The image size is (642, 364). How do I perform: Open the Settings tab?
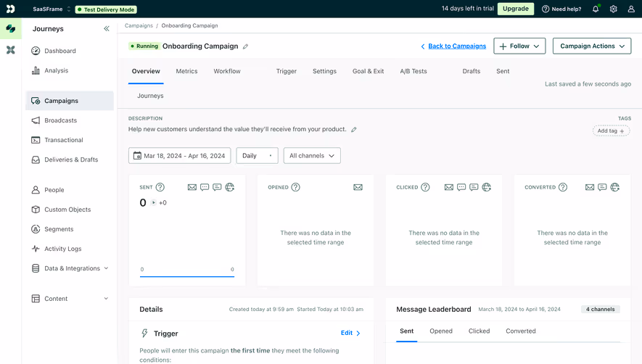pyautogui.click(x=324, y=71)
